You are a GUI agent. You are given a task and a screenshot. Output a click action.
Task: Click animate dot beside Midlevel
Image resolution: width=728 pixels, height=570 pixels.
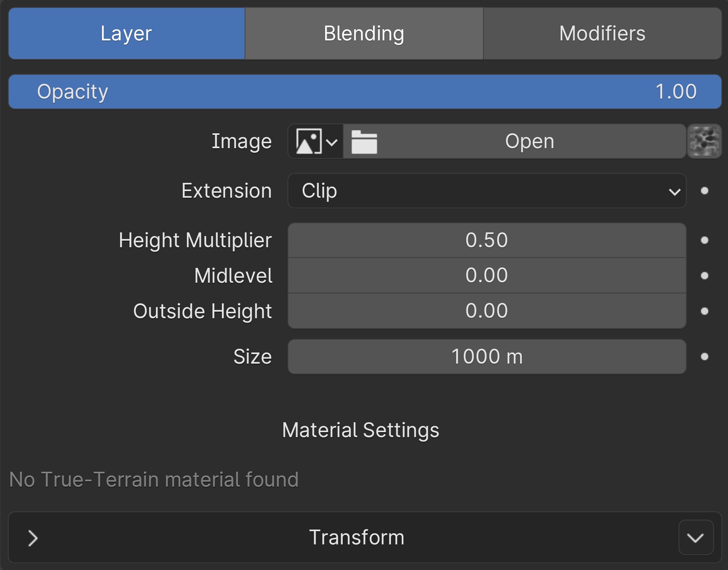[x=704, y=276]
